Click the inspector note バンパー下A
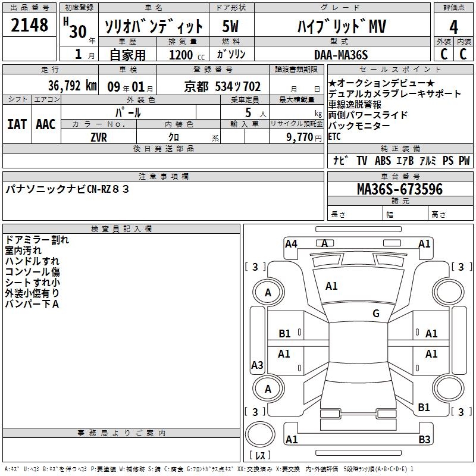 point(32,303)
